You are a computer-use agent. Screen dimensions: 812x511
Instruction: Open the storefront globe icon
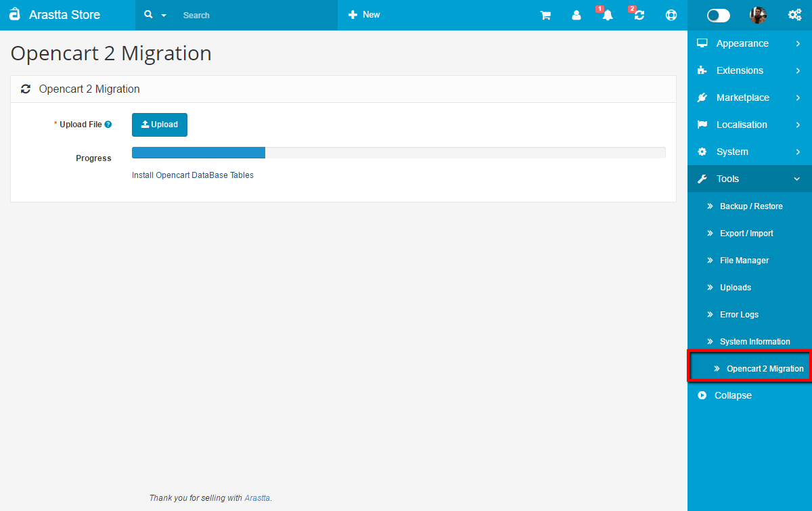click(671, 15)
